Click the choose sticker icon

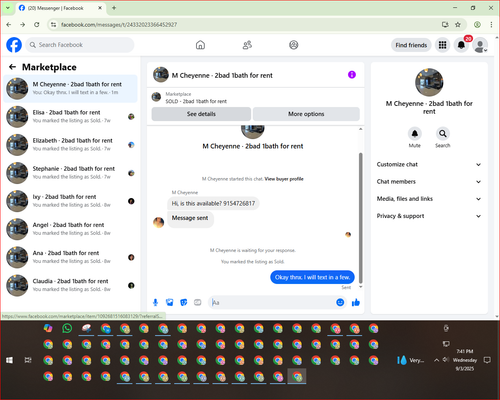pos(184,302)
